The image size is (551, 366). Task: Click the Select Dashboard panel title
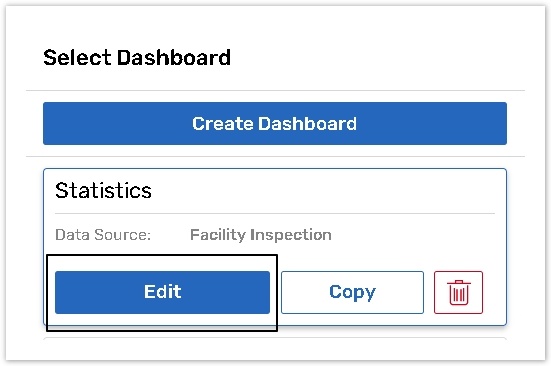coord(137,57)
